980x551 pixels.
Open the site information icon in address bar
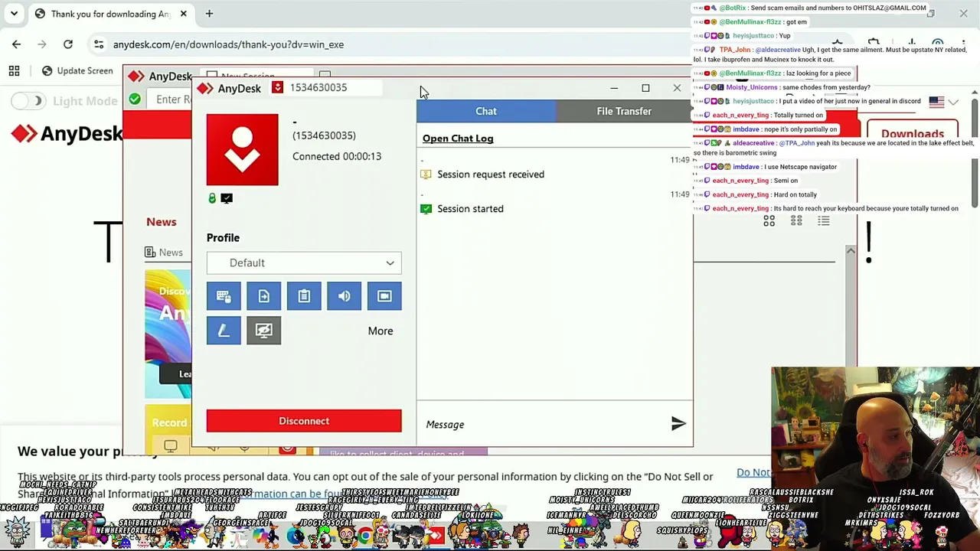pos(99,44)
